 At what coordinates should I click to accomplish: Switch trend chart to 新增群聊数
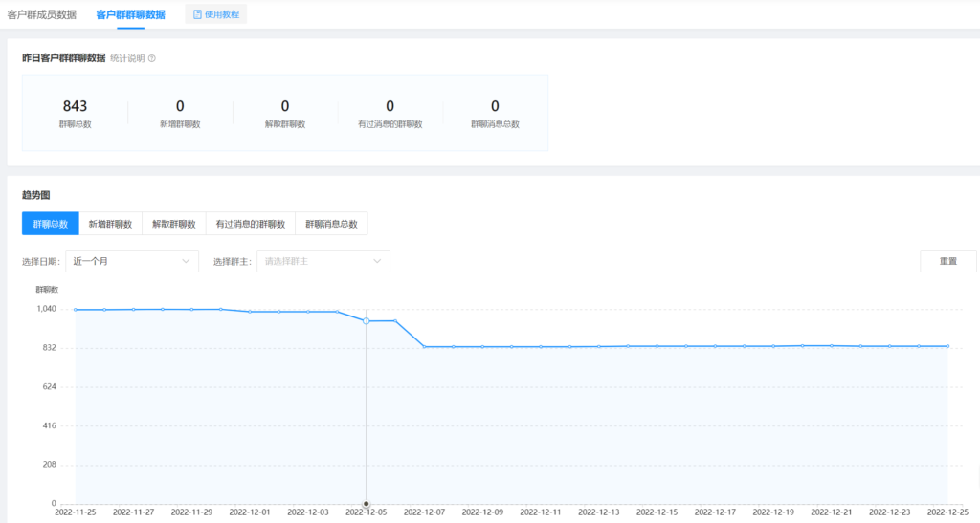click(x=110, y=224)
